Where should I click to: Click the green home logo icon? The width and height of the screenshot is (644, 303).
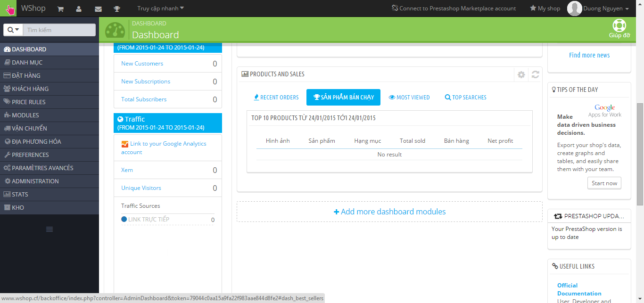pyautogui.click(x=8, y=8)
